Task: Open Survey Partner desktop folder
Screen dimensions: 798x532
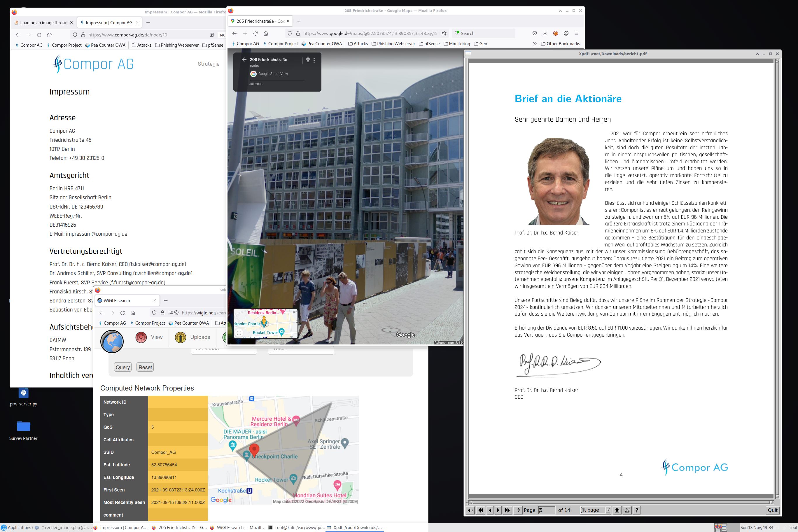Action: pos(23,431)
